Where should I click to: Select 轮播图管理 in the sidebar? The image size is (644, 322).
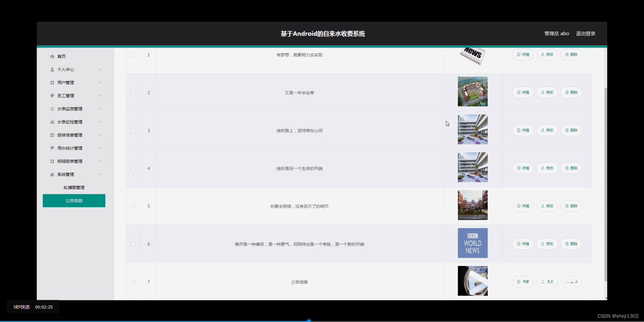pos(74,187)
